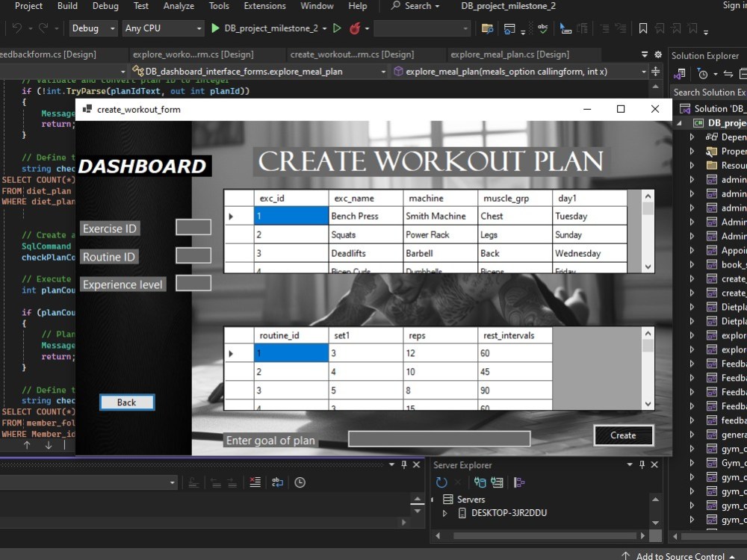Open the active files list dropdown arrow
747x560 pixels.
pos(645,55)
